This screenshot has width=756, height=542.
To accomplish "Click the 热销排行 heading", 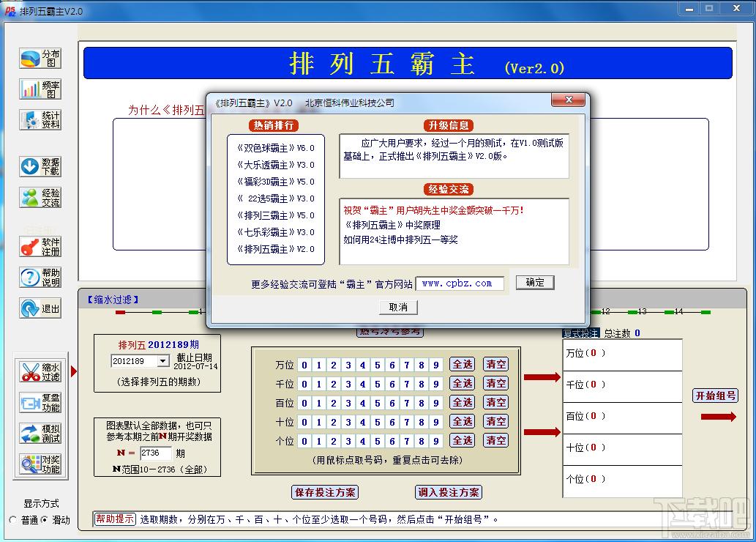I will 274,125.
